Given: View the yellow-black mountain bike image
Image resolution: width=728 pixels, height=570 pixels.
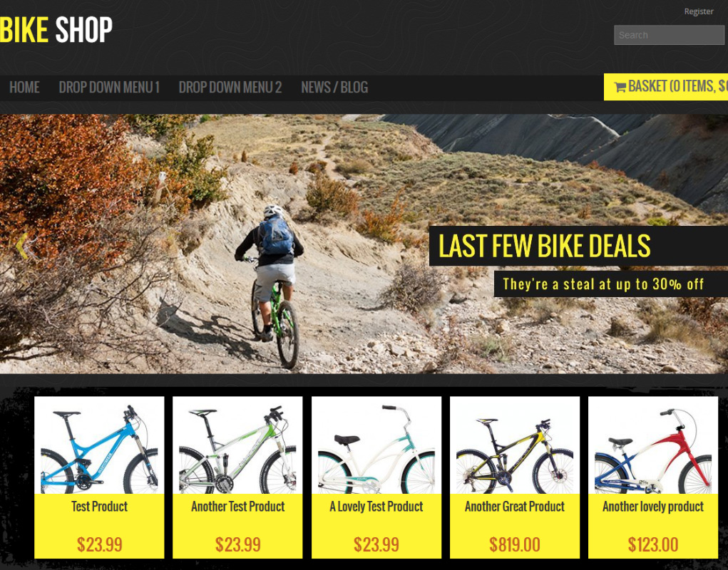Looking at the screenshot, I should click(514, 445).
